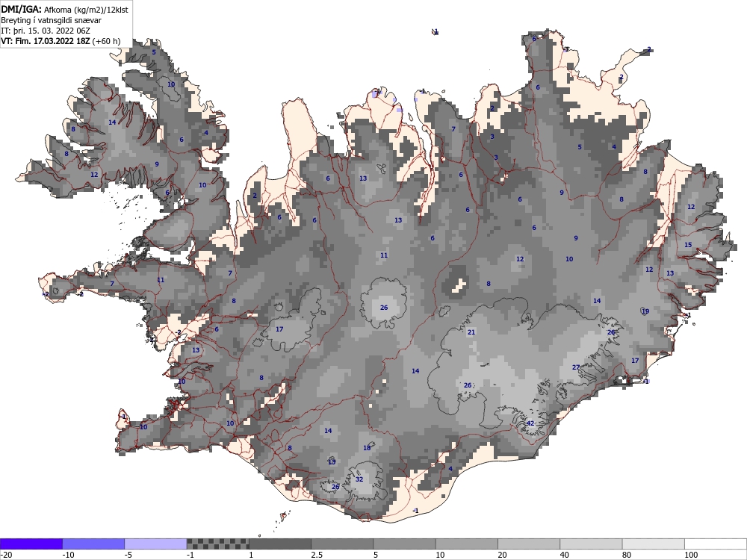Click the map value 18 in the south
The width and height of the screenshot is (747, 560).
coord(367,447)
